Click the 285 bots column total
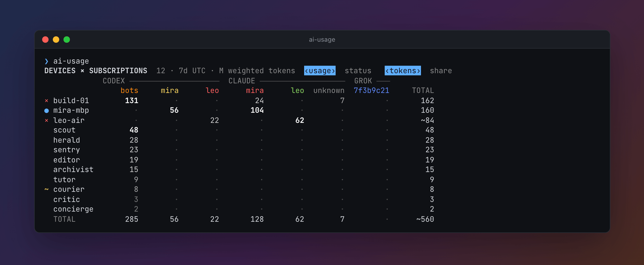The width and height of the screenshot is (644, 265). [x=132, y=219]
